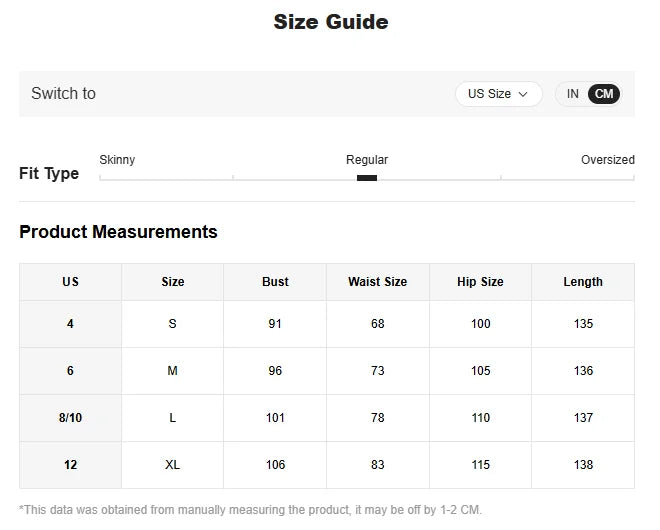
Task: Click hip value 115
Action: [x=480, y=465]
